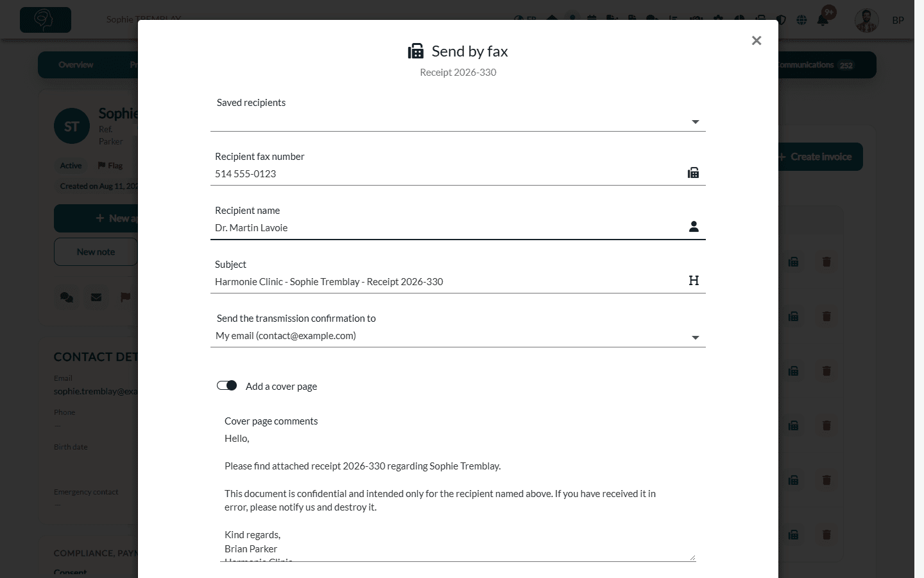Expand the transmission confirmation dropdown

(x=458, y=336)
